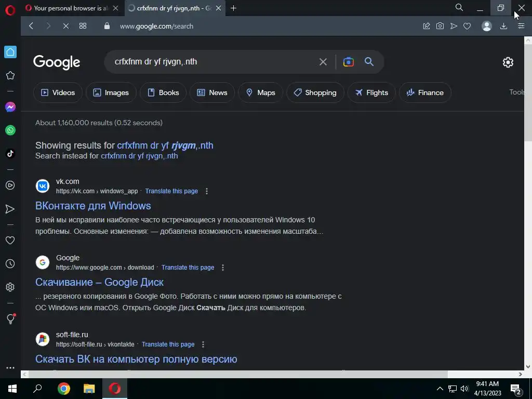Filter results by News

(212, 92)
